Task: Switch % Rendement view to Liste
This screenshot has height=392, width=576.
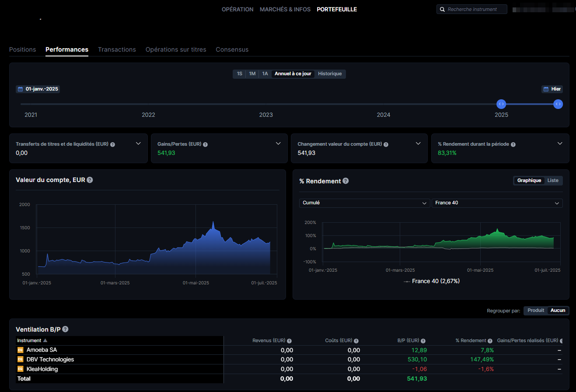Action: [553, 181]
